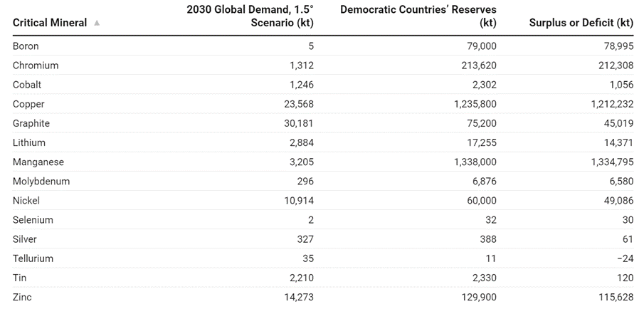Select Boron's reserves value 79,000
The height and width of the screenshot is (309, 644).
pyautogui.click(x=480, y=46)
